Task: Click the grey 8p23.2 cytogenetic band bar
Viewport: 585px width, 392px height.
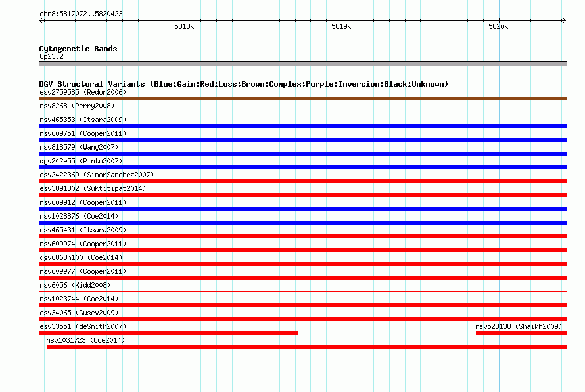Action: pos(302,64)
